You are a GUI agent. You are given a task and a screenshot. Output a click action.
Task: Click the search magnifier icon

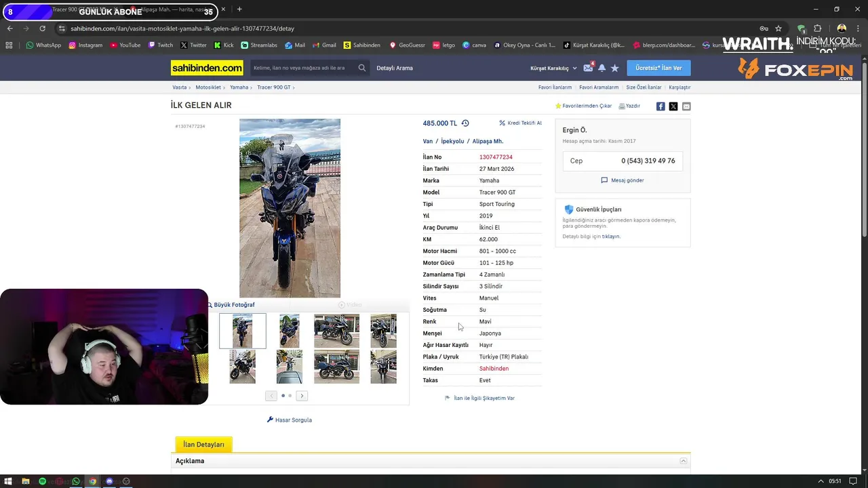point(362,68)
